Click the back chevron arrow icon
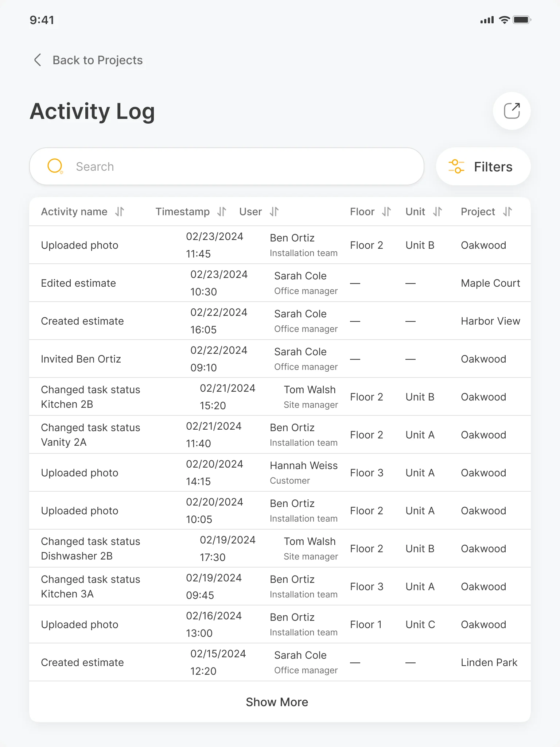 point(38,60)
